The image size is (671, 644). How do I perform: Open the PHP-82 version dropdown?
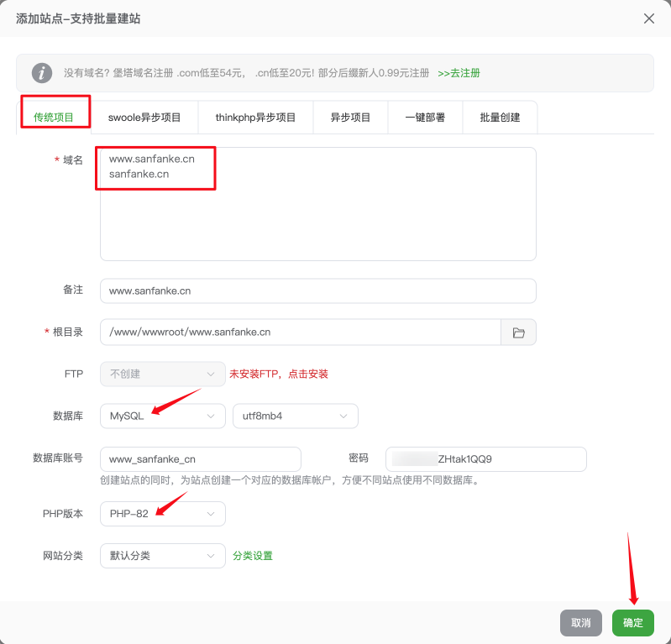[162, 514]
